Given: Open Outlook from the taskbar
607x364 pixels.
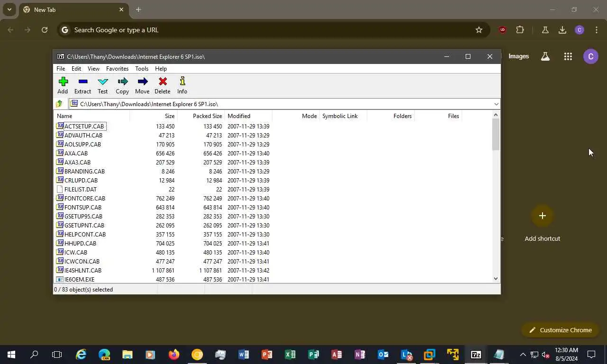Looking at the screenshot, I should [x=383, y=355].
